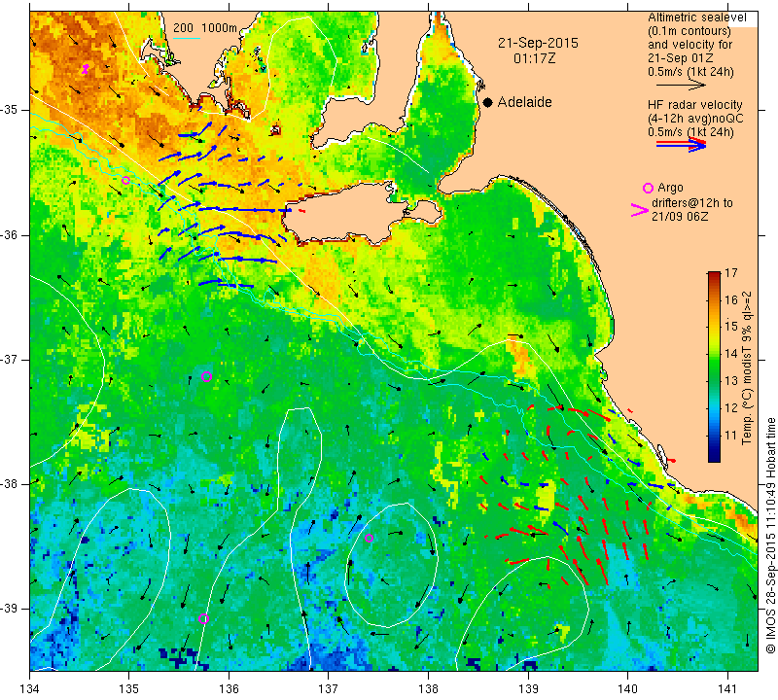This screenshot has width=778, height=700.
Task: Click the '(0.1m contours)' legend text
Action: tap(690, 31)
